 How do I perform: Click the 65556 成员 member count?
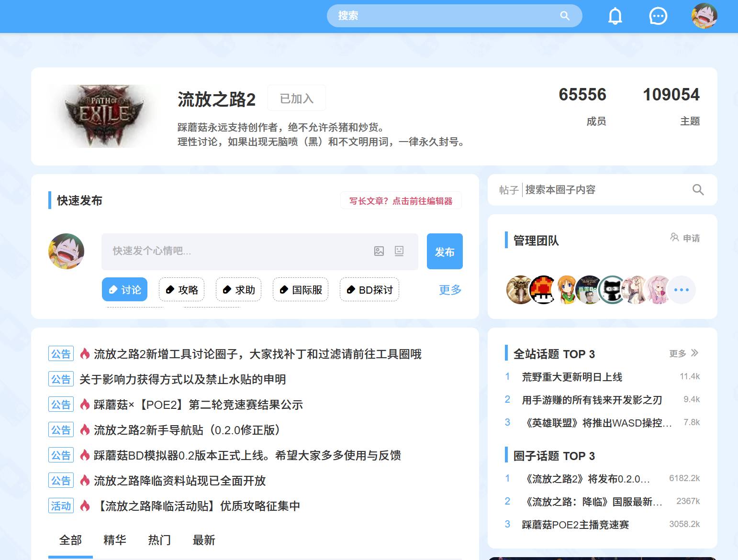(582, 106)
